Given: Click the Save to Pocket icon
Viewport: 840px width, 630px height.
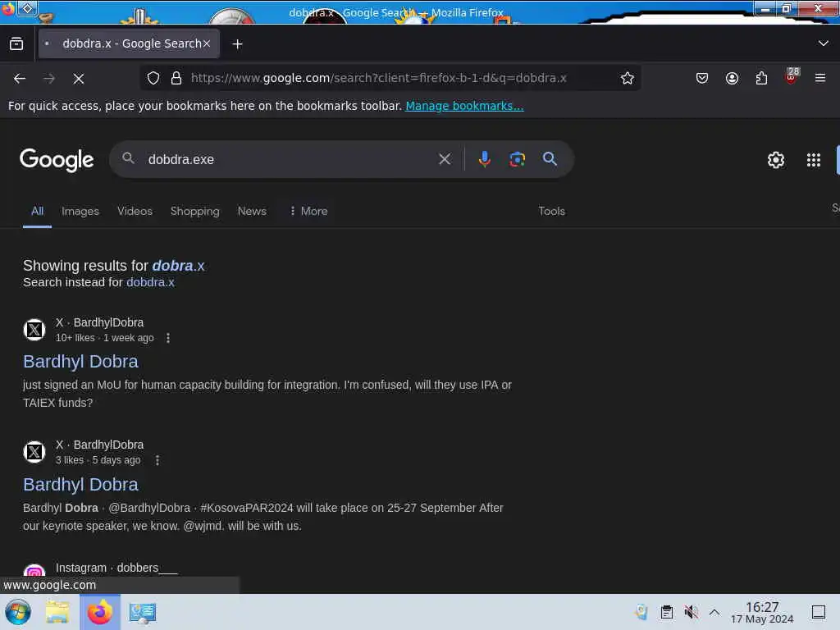Looking at the screenshot, I should [x=702, y=78].
